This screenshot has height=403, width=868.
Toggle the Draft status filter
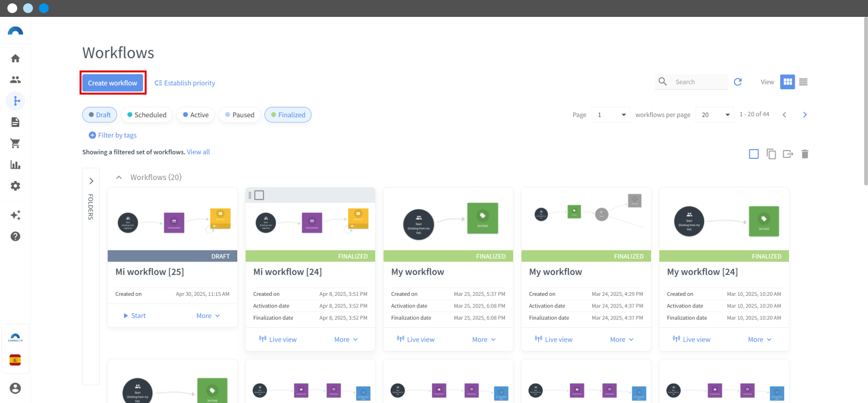coord(100,115)
